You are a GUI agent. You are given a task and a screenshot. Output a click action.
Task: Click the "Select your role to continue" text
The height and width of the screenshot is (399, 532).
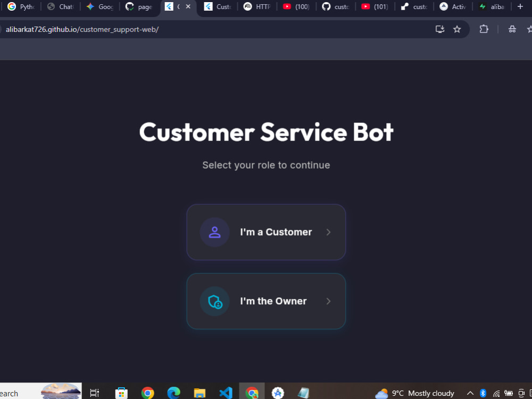[x=267, y=165]
